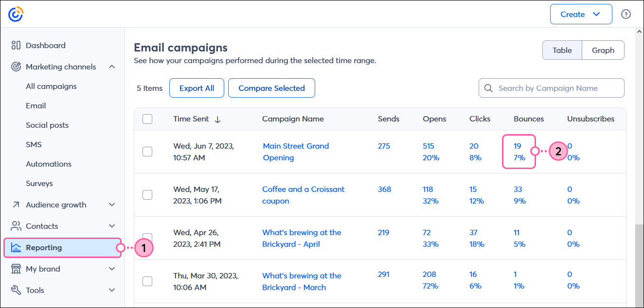
Task: Open the Create dropdown button
Action: (581, 14)
